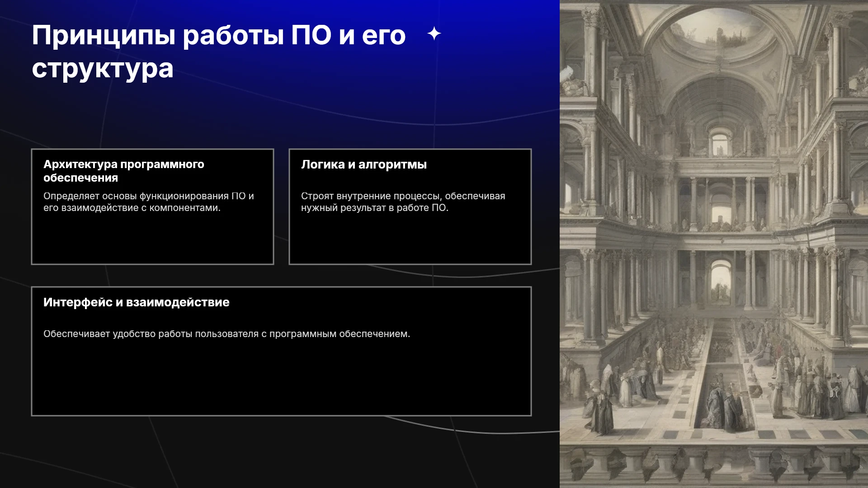
Task: Select the cathedral interior engraving image
Action: (x=714, y=244)
